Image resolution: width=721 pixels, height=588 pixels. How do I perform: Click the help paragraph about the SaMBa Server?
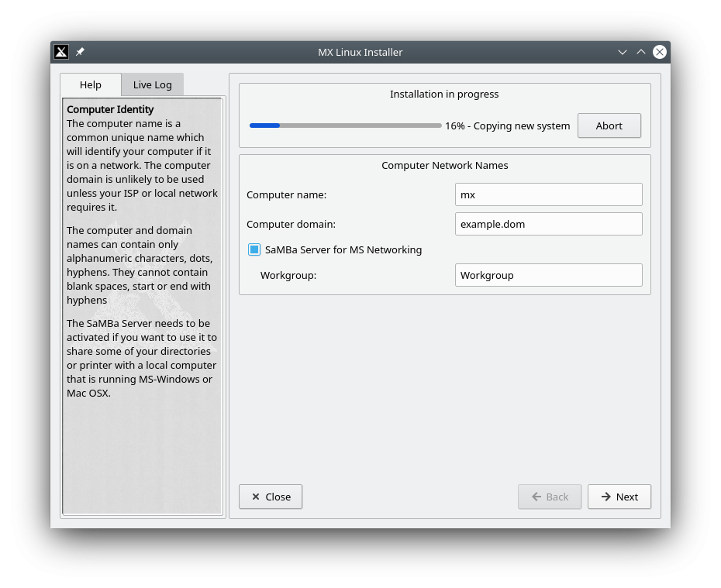coord(142,359)
